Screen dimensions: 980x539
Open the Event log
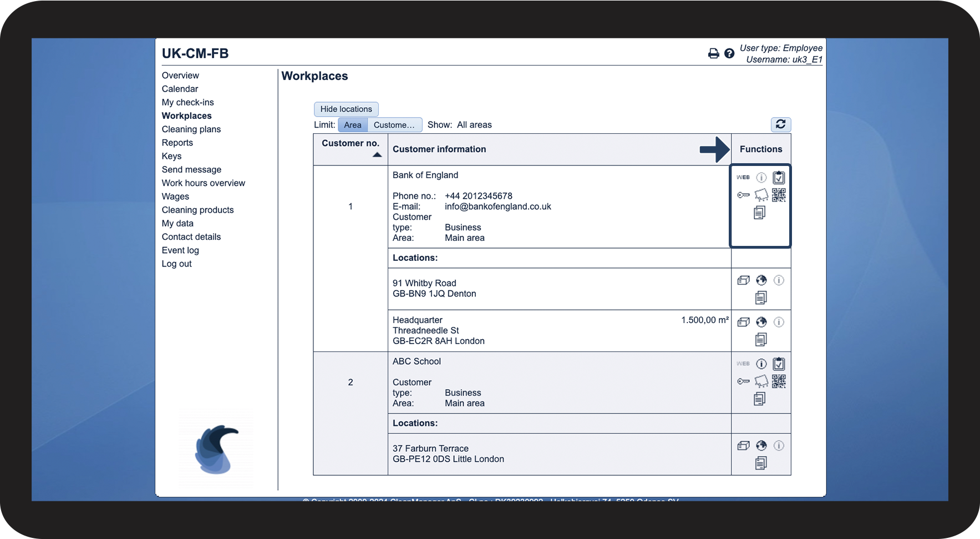pyautogui.click(x=180, y=250)
